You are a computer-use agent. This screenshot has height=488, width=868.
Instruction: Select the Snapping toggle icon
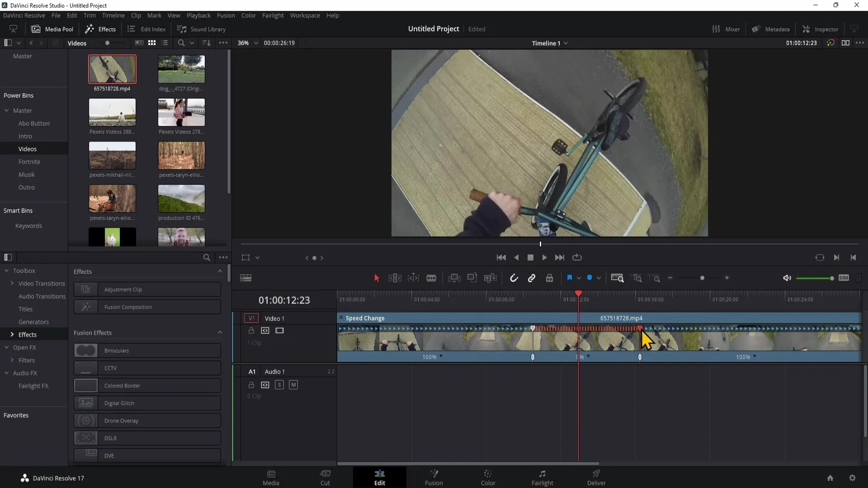tap(514, 278)
